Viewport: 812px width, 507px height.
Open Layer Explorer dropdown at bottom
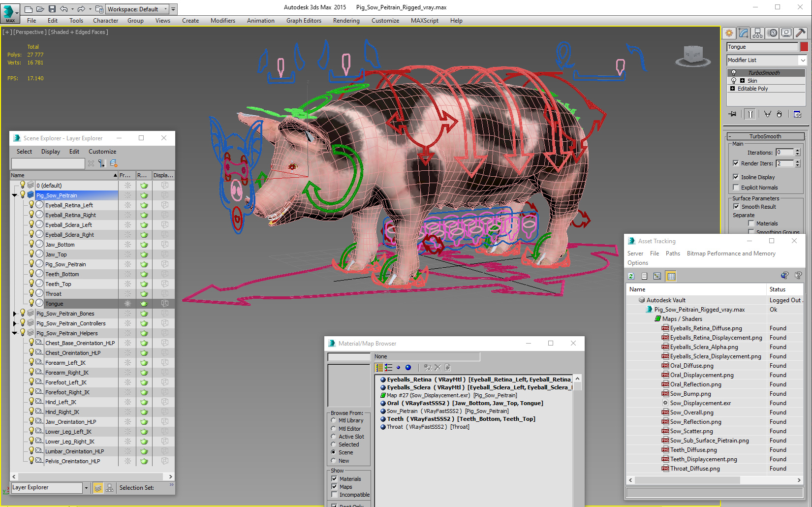86,488
